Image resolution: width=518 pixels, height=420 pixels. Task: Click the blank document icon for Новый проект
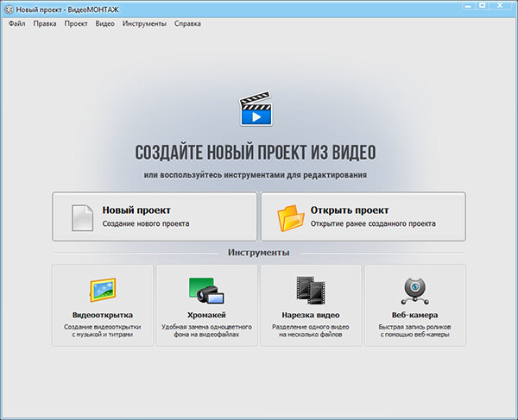(82, 217)
